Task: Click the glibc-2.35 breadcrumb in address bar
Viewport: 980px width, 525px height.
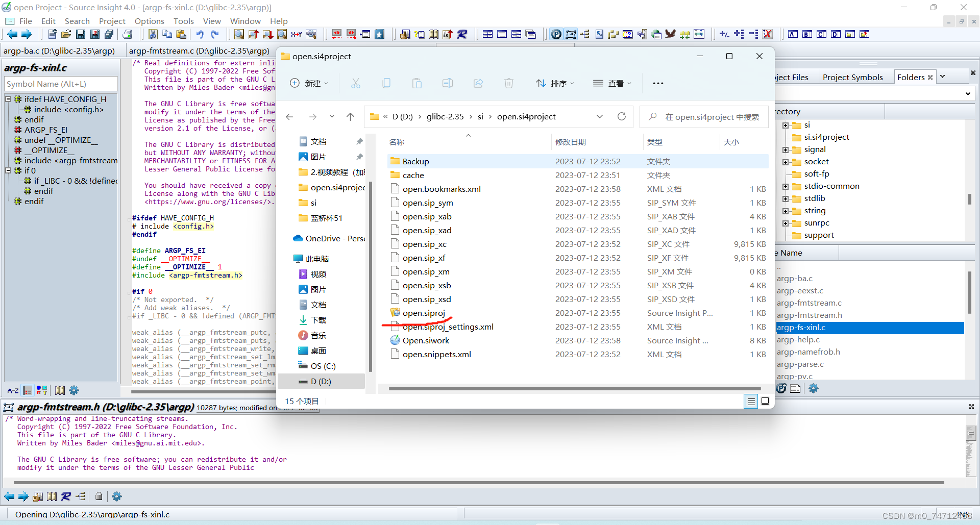Action: tap(445, 116)
